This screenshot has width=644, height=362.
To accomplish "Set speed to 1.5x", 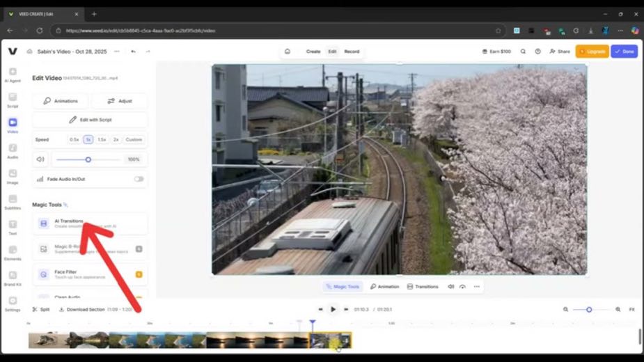I will (102, 140).
